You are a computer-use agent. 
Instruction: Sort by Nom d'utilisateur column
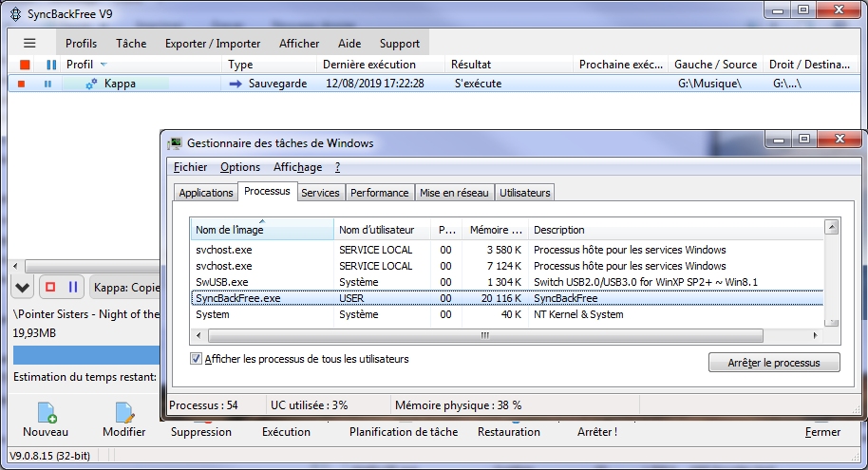click(x=382, y=229)
